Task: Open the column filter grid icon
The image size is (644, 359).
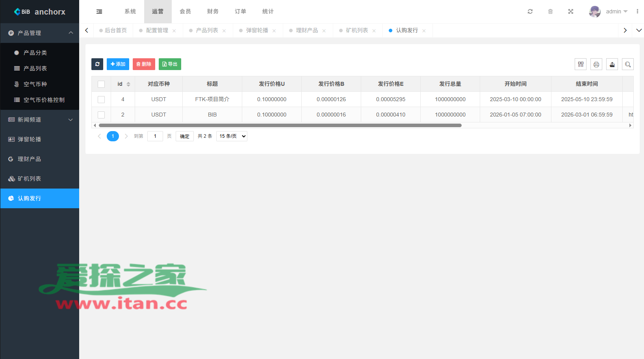Action: (x=581, y=64)
